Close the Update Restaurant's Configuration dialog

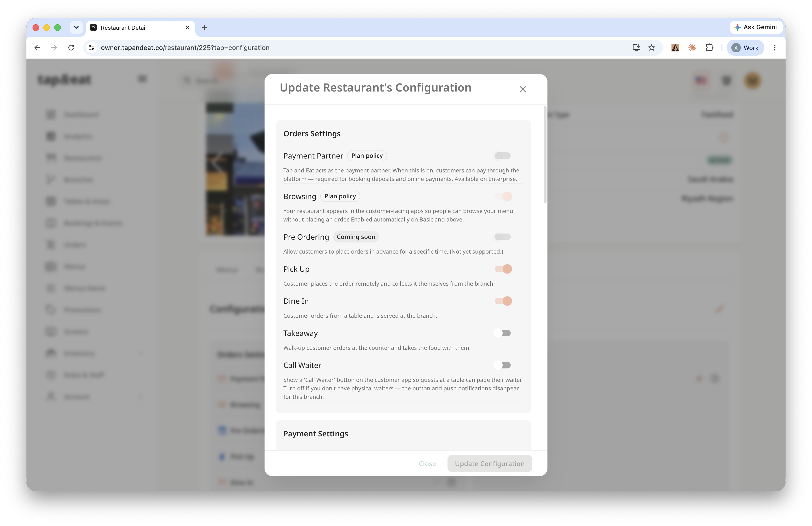click(x=523, y=89)
